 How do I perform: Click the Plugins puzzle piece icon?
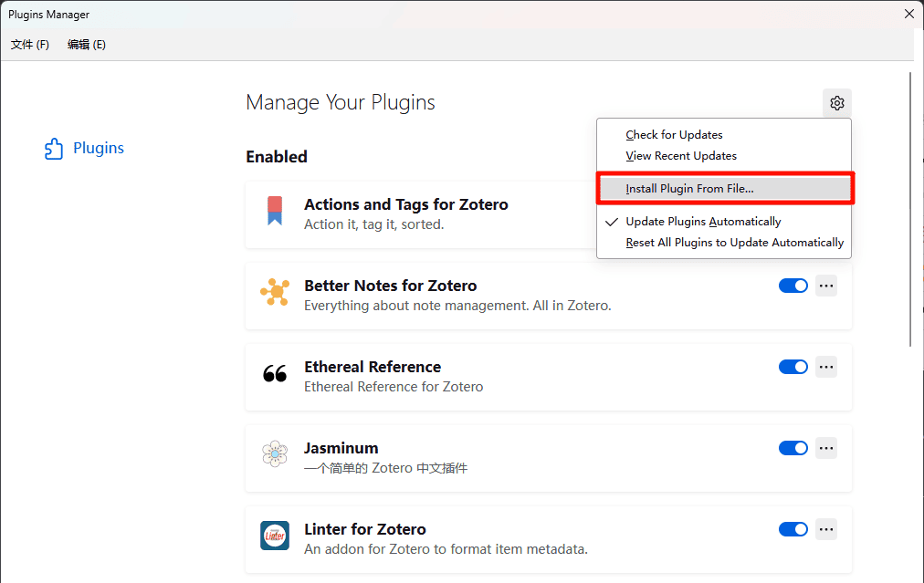pyautogui.click(x=54, y=149)
